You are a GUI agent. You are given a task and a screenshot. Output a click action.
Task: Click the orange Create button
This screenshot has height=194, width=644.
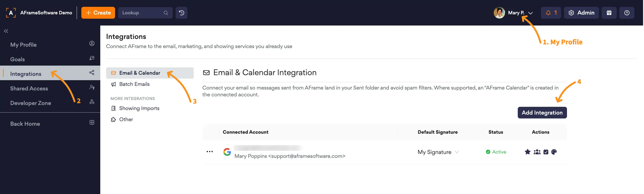98,13
